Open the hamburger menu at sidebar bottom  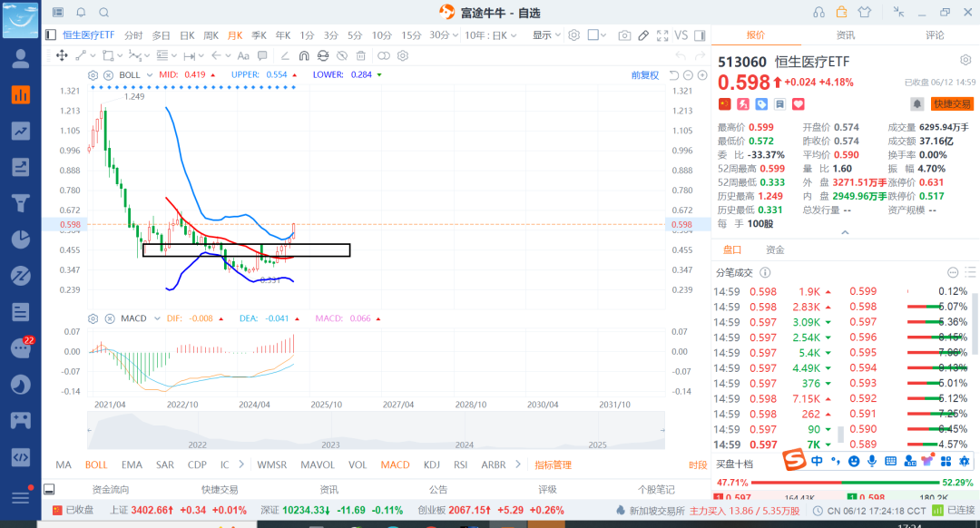coord(21,497)
